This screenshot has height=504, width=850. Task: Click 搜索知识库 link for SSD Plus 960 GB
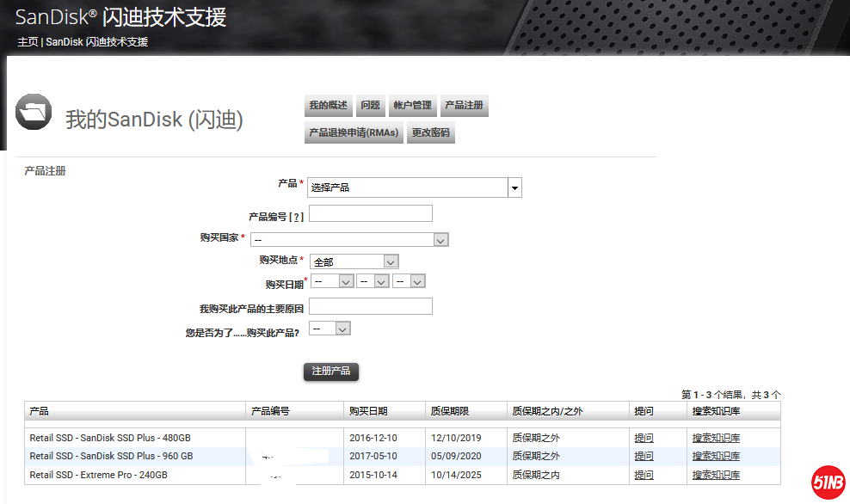pos(716,457)
